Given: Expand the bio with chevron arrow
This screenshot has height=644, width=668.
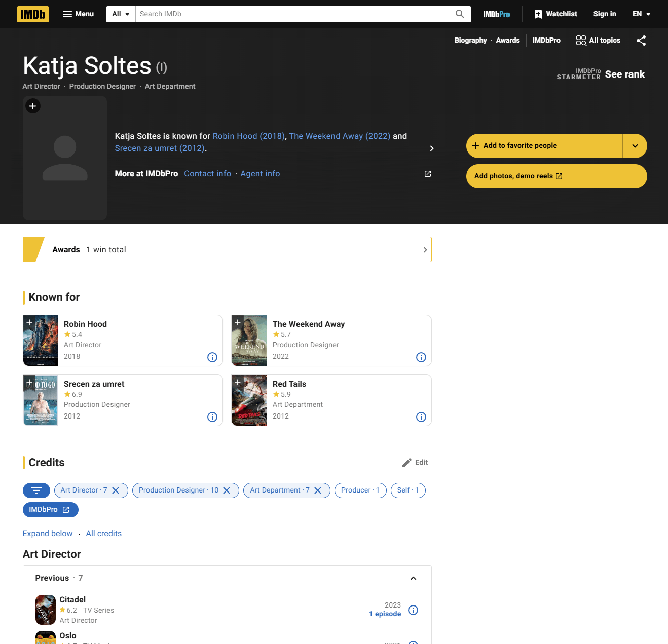Looking at the screenshot, I should [x=432, y=148].
